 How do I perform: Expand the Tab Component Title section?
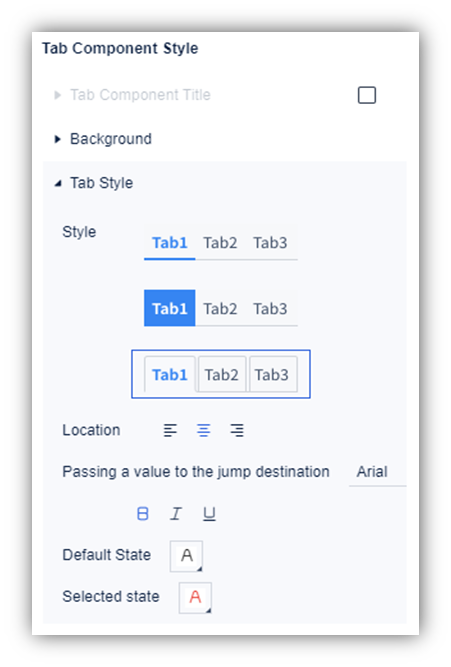57,95
